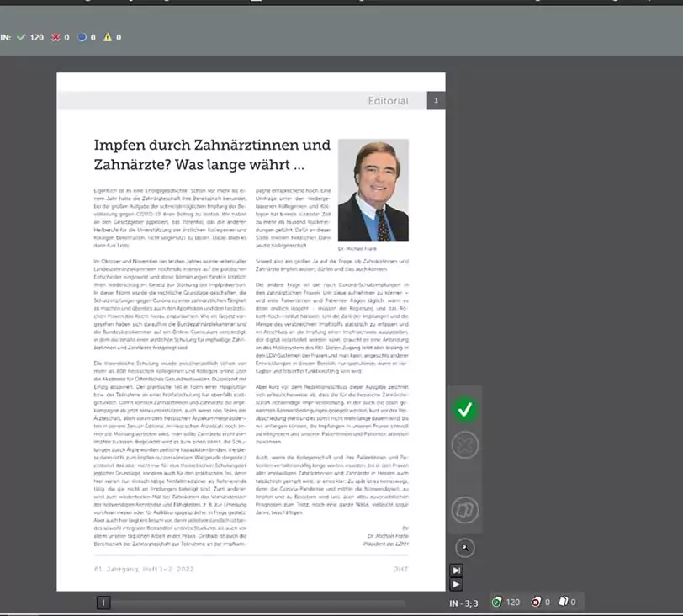Click the pending pages counter icon at bottom right

coord(564,602)
